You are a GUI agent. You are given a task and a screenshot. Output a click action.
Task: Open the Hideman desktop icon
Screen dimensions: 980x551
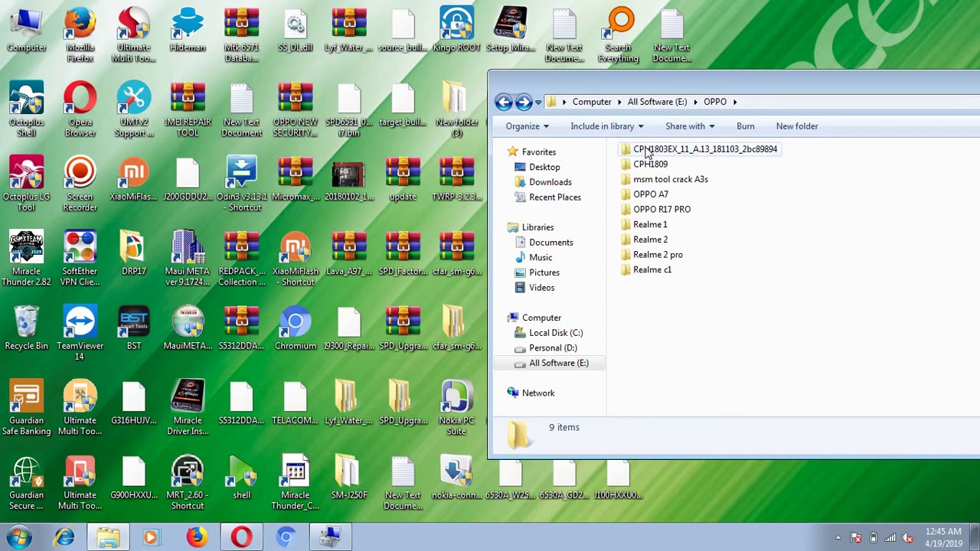(x=188, y=31)
